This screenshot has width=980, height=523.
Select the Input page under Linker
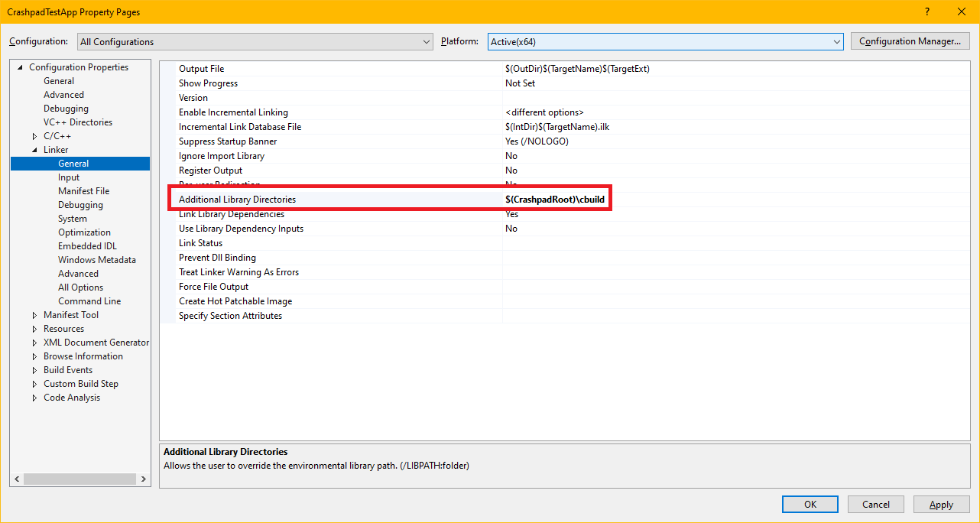(69, 177)
